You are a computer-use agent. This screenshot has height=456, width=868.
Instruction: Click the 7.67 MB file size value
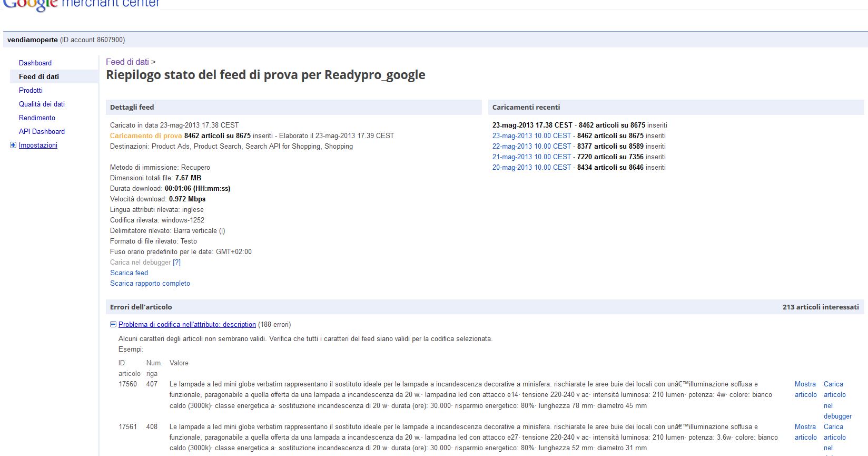tap(188, 178)
